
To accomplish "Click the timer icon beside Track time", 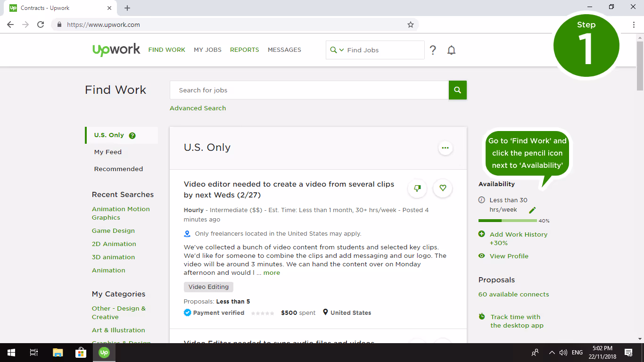I will coord(481,316).
